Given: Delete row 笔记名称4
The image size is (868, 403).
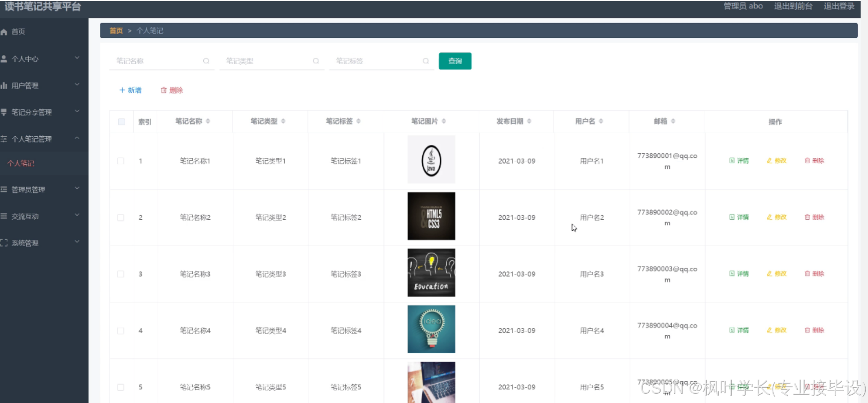Looking at the screenshot, I should (x=814, y=330).
